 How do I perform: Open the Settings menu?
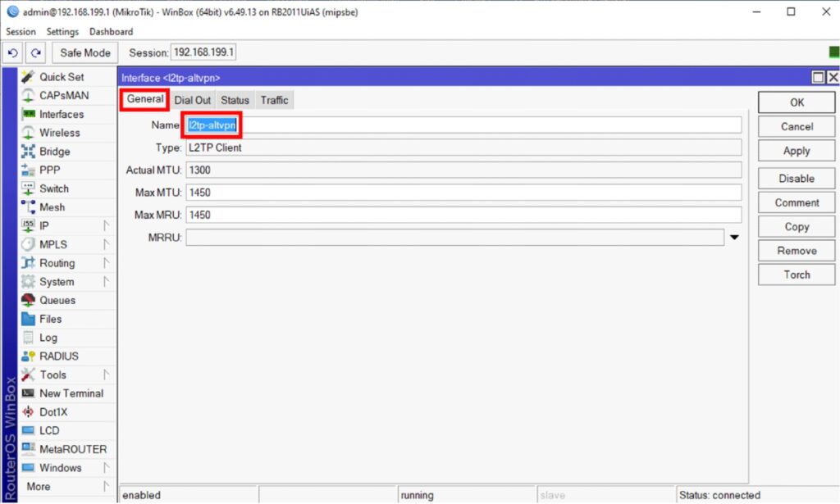(62, 32)
